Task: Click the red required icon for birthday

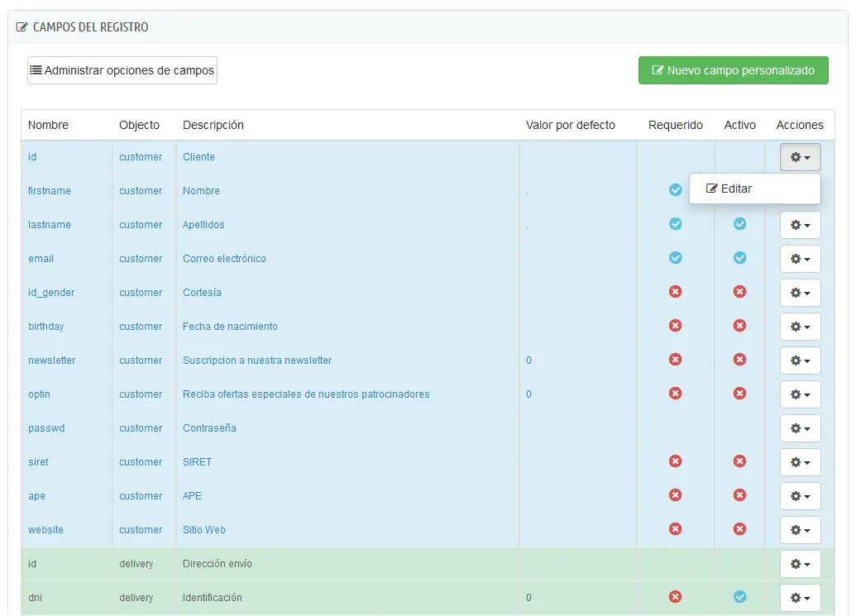Action: (x=676, y=326)
